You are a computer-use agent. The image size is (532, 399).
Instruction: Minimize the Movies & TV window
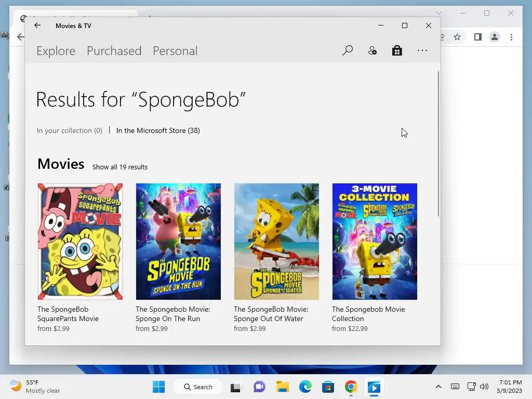click(381, 25)
